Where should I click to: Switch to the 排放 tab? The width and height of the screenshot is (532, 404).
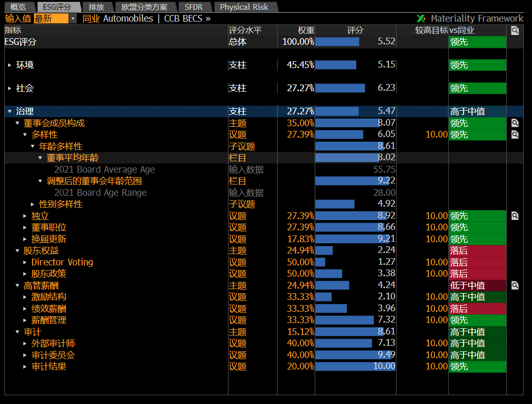pos(96,7)
